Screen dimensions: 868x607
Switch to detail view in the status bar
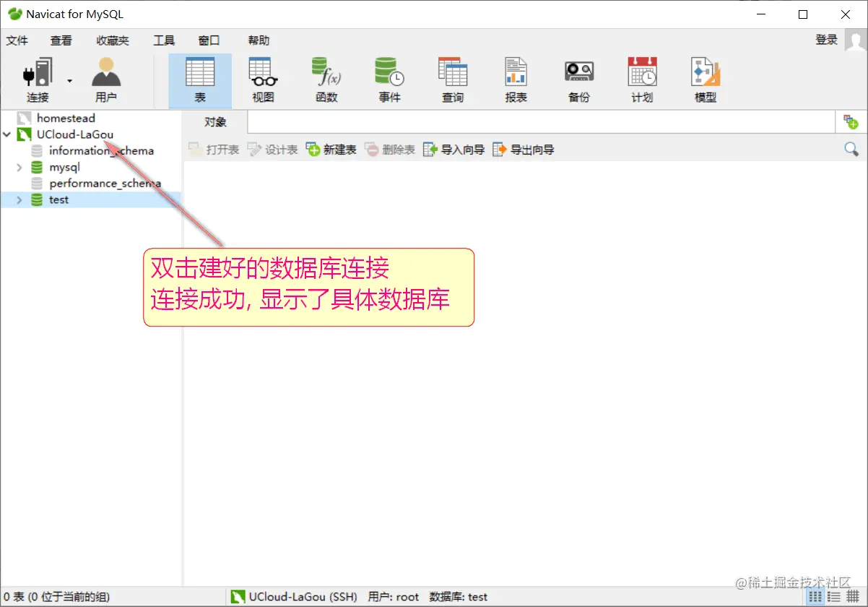(835, 597)
